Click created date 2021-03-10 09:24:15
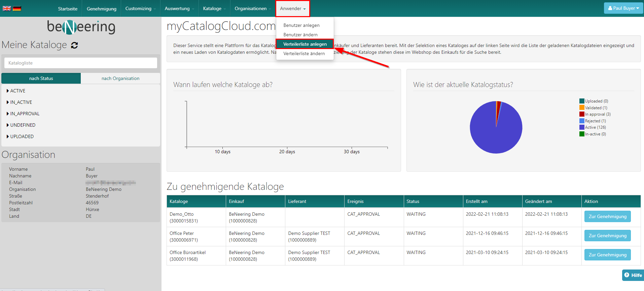 [487, 252]
